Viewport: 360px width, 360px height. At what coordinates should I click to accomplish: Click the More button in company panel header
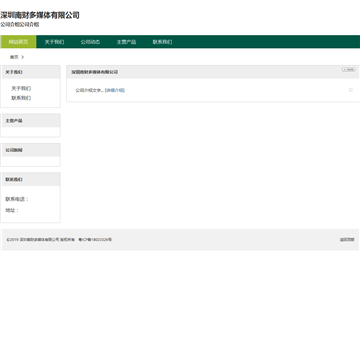click(349, 69)
